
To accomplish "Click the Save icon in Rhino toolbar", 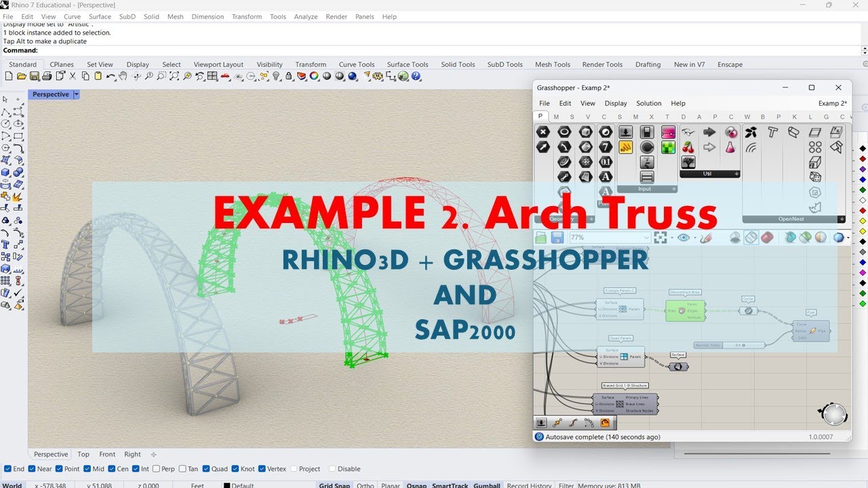I will [x=34, y=77].
